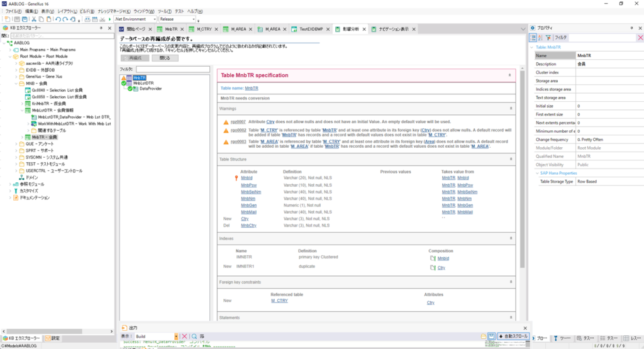This screenshot has height=349, width=644.
Task: Click the 再編成 button
Action: pyautogui.click(x=135, y=58)
